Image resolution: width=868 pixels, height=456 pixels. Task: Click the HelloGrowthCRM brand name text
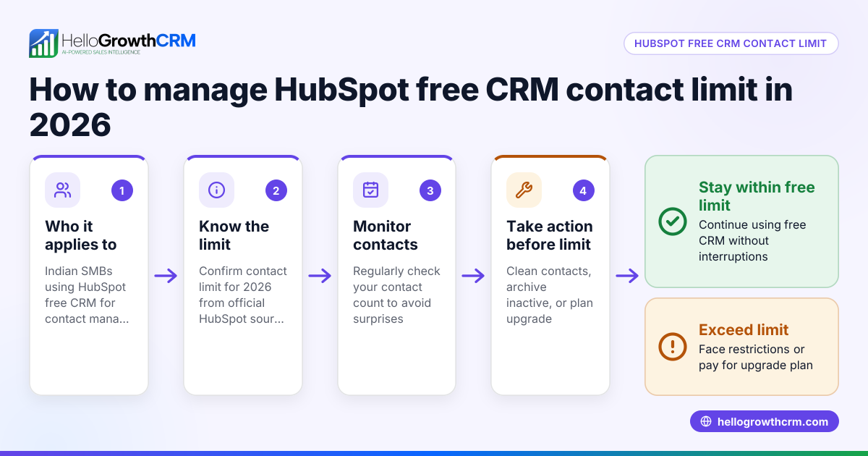point(129,40)
